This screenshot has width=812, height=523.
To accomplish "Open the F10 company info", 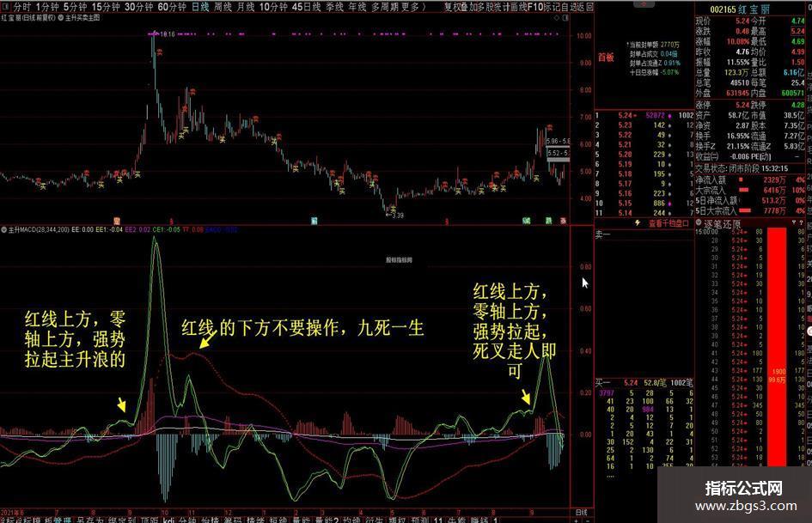I will [535, 7].
